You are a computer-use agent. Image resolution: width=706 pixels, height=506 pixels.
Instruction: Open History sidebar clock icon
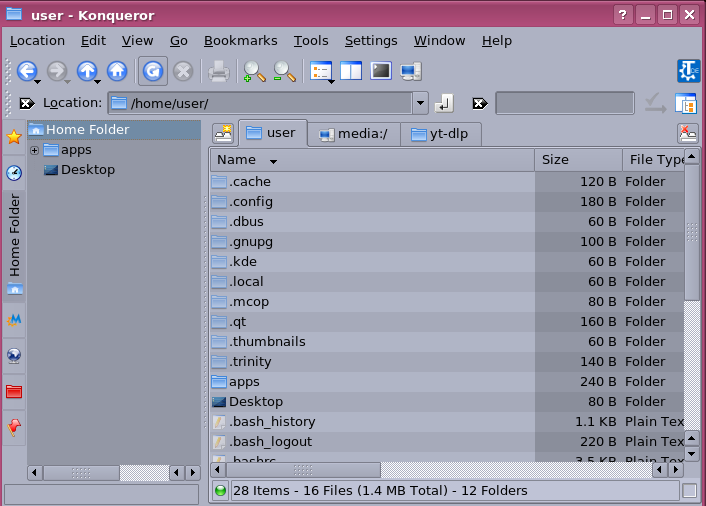[14, 173]
